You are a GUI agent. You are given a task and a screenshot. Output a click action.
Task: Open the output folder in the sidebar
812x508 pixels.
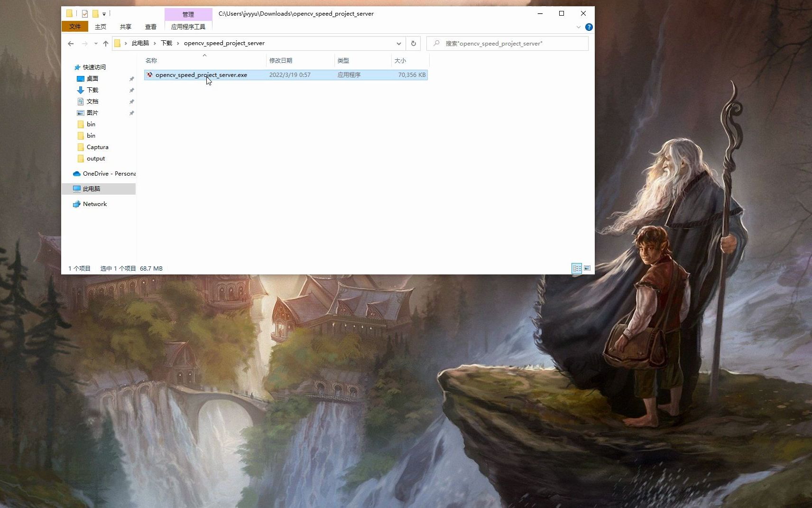[95, 159]
